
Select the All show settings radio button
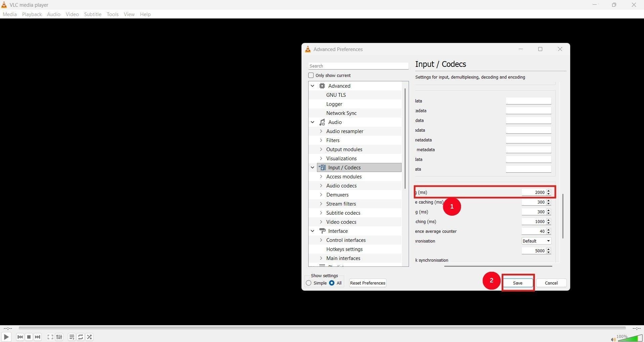point(332,283)
